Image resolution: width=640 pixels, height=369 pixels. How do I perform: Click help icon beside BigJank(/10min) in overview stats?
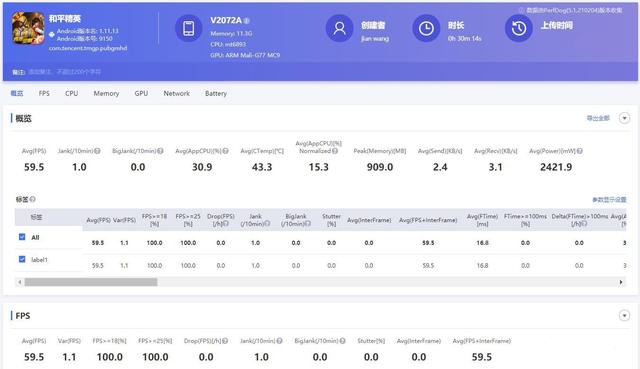(160, 151)
